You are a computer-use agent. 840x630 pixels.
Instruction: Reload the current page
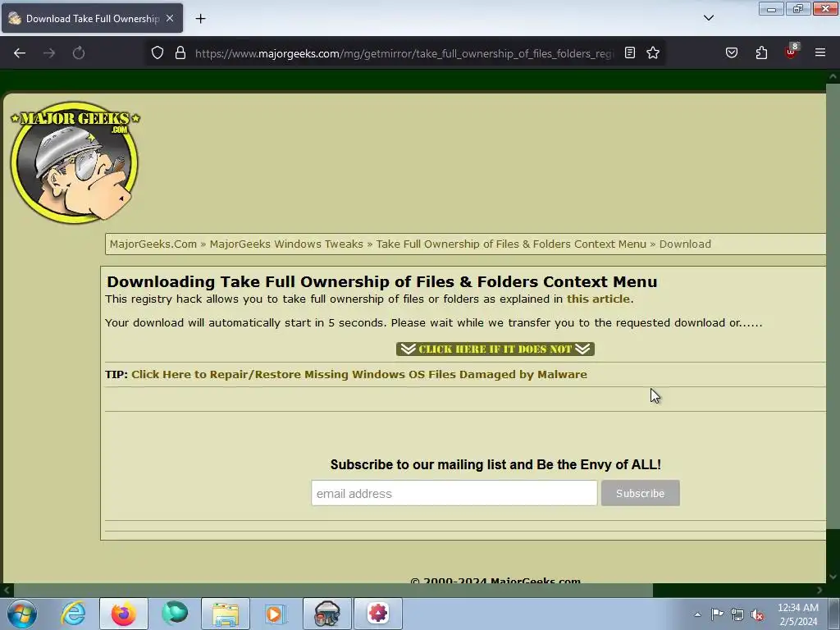coord(79,53)
